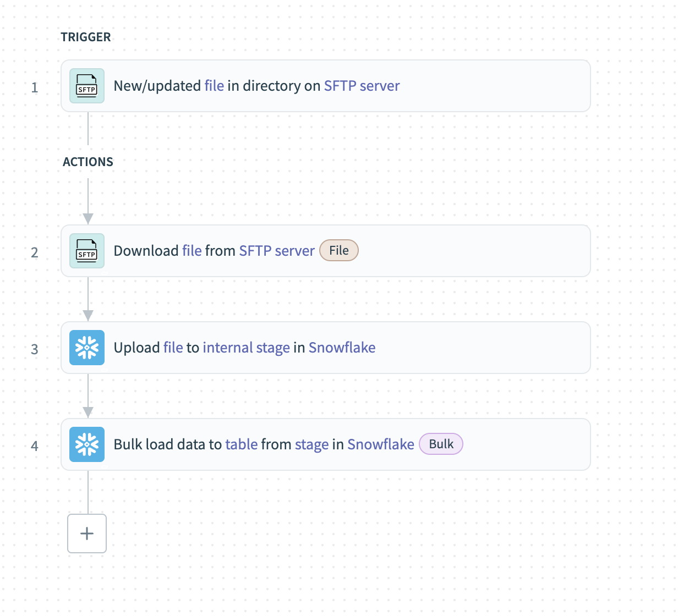This screenshot has height=616, width=678.
Task: Click the SFTP trigger icon in step 1
Action: point(86,86)
